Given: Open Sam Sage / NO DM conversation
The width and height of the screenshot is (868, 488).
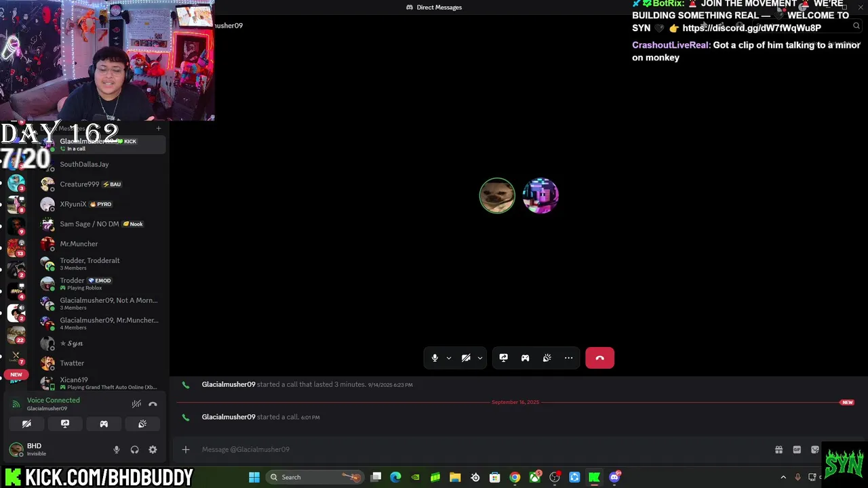Looking at the screenshot, I should pos(102,224).
